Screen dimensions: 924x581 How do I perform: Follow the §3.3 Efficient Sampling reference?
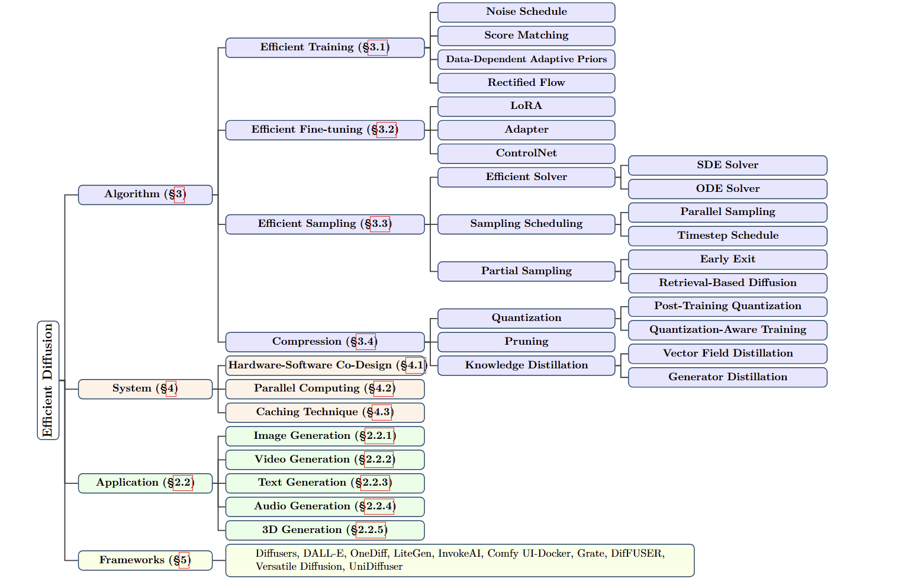click(x=379, y=224)
